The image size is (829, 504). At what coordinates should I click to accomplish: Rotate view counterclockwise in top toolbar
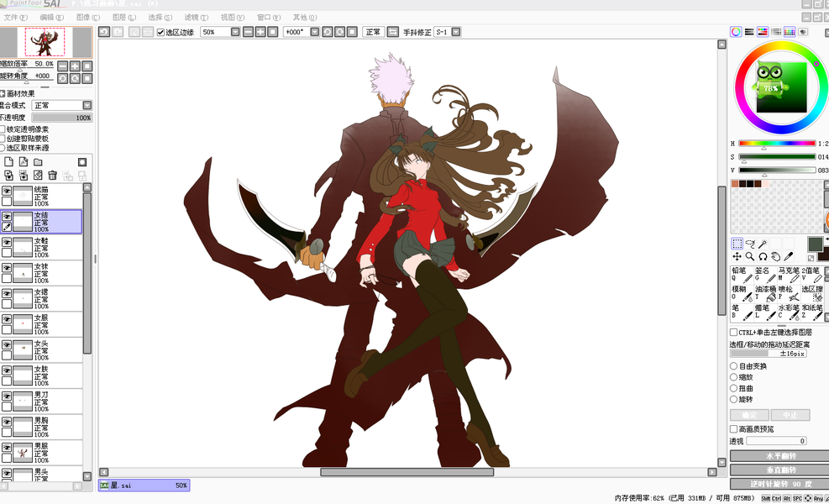tap(328, 32)
